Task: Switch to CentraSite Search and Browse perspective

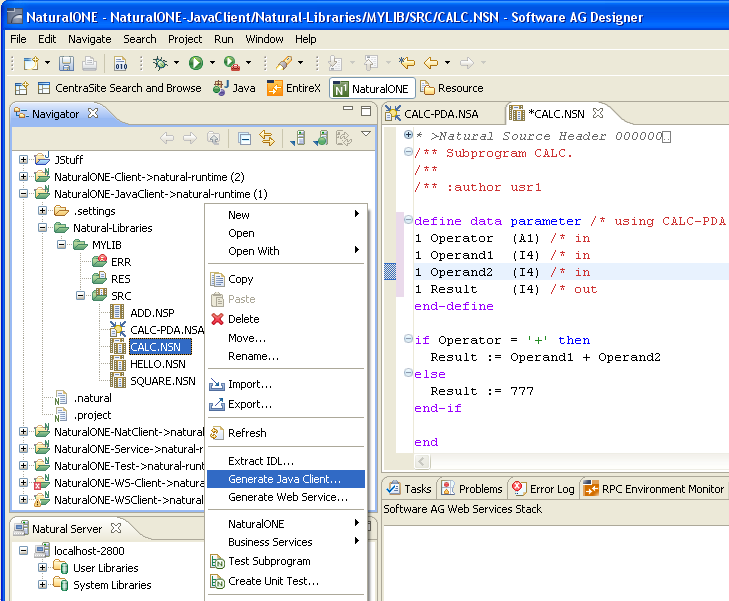Action: 119,88
